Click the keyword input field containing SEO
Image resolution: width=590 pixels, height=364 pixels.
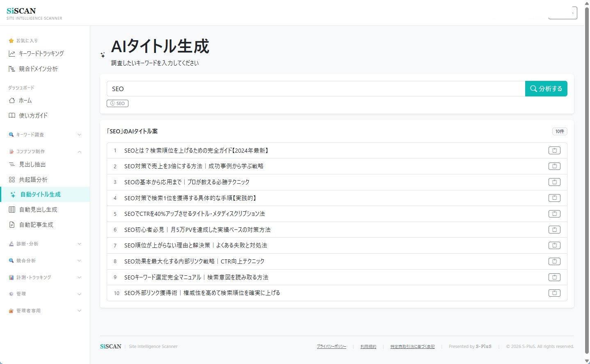point(316,89)
